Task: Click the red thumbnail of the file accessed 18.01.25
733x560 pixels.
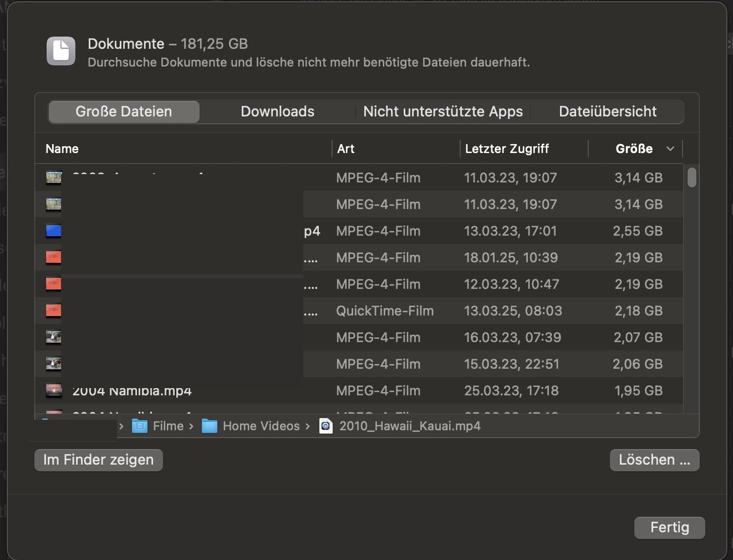Action: [x=54, y=257]
